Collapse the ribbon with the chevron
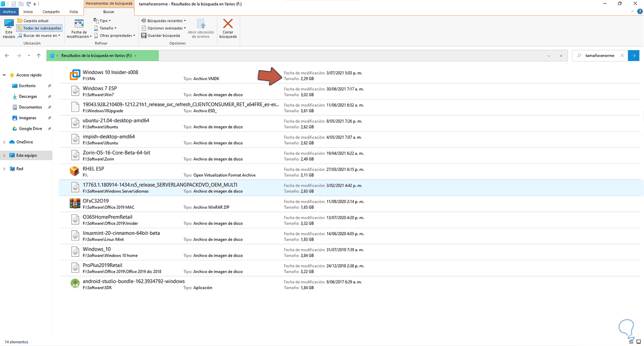Screen dimensions: 644x346 point(633,12)
